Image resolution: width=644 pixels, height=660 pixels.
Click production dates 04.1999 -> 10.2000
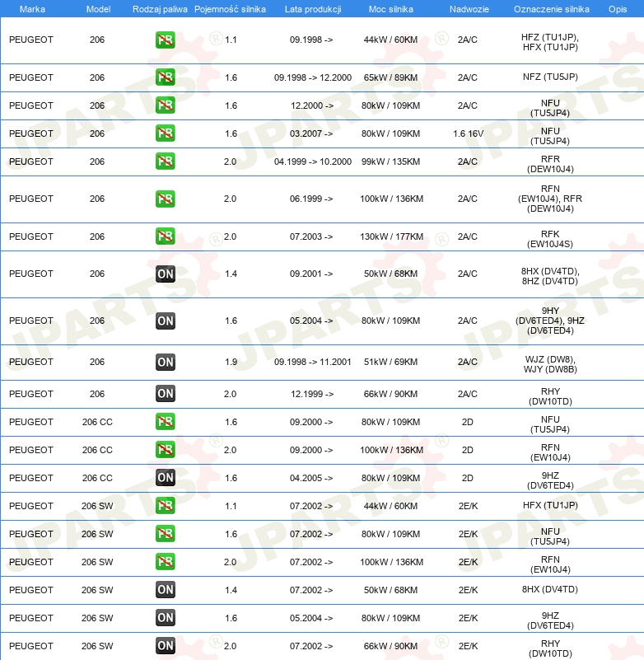(313, 161)
